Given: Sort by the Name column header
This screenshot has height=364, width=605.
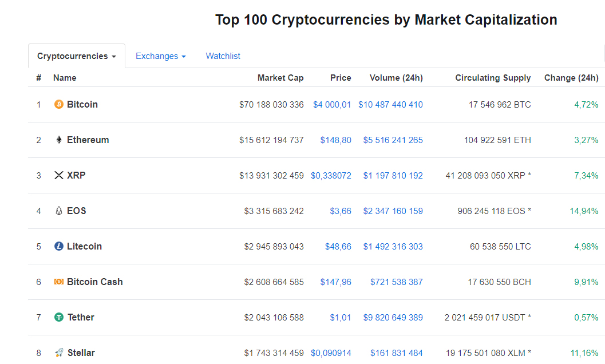Looking at the screenshot, I should pyautogui.click(x=65, y=78).
